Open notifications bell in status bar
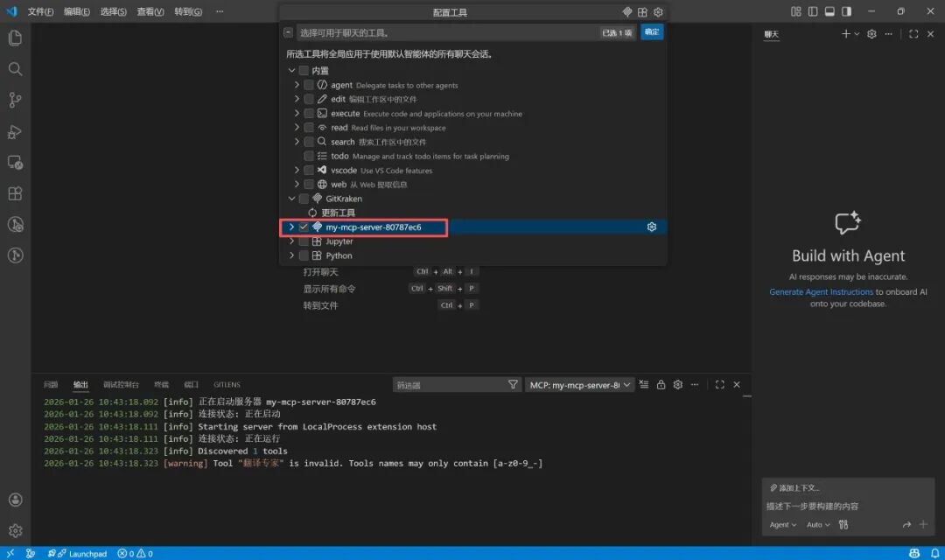This screenshot has width=945, height=560. point(934,553)
